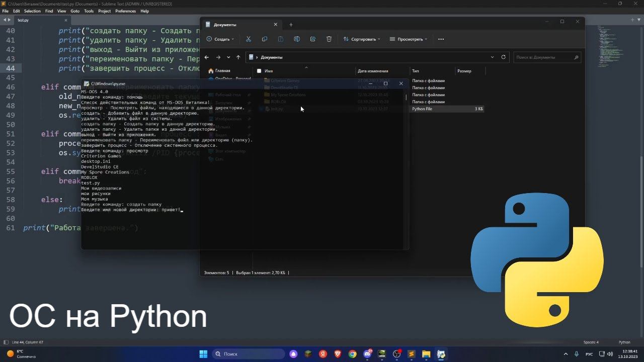Click the Cut scissors icon in Explorer toolbar
Viewport: 644px width, 362px height.
coord(249,39)
